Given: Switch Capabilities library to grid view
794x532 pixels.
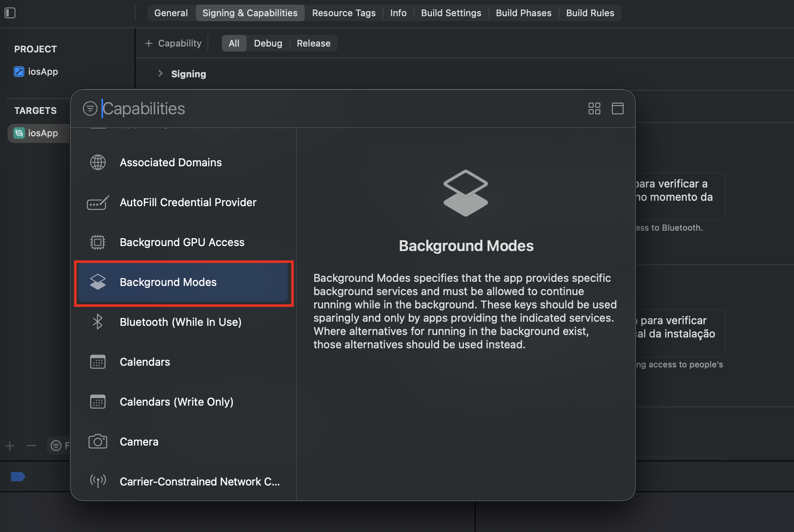Looking at the screenshot, I should tap(594, 108).
